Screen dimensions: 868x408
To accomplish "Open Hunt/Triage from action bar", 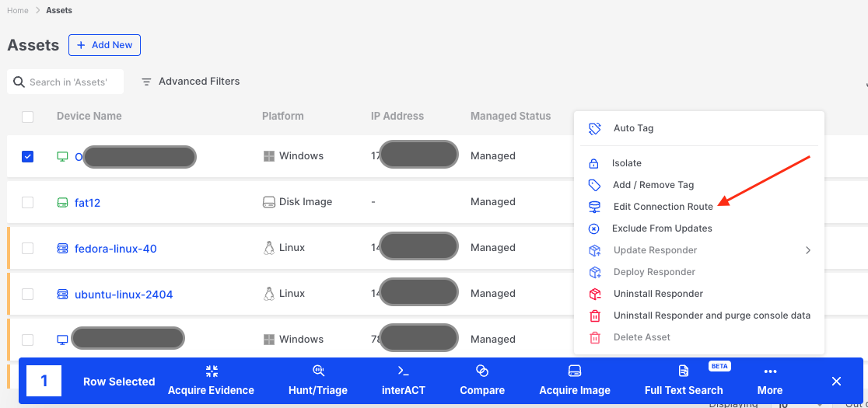I will tap(318, 371).
